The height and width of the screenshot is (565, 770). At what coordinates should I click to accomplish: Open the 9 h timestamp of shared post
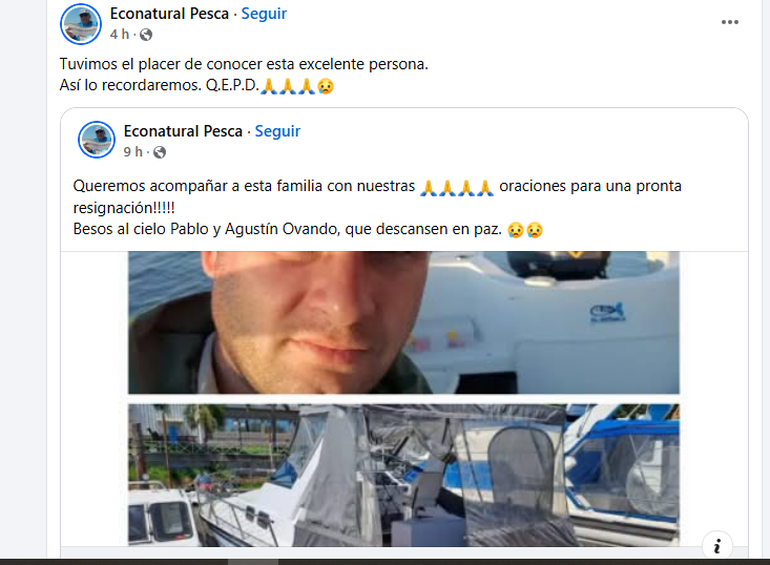tap(133, 152)
